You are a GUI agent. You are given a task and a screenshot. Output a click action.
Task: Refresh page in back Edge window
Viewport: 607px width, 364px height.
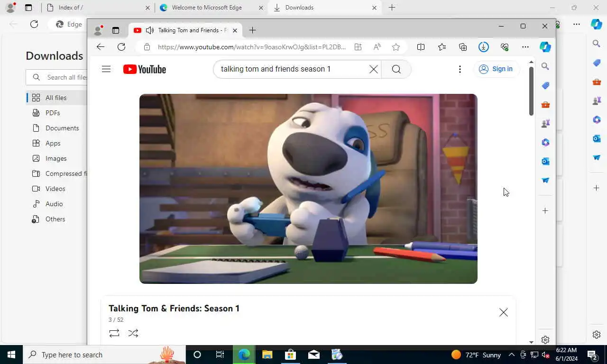tap(34, 24)
